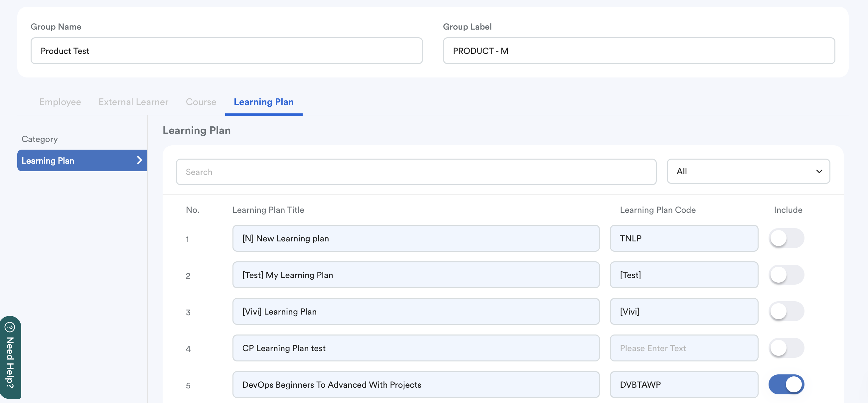Screen dimensions: 868x403
Task: Select the Learning Plan tab
Action: tap(263, 102)
